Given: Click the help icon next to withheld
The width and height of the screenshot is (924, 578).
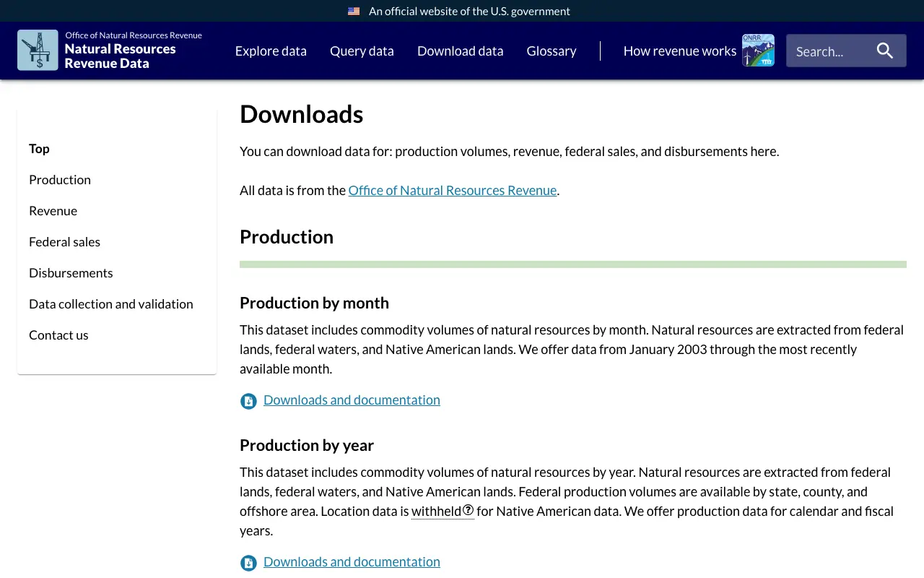Looking at the screenshot, I should pos(468,510).
